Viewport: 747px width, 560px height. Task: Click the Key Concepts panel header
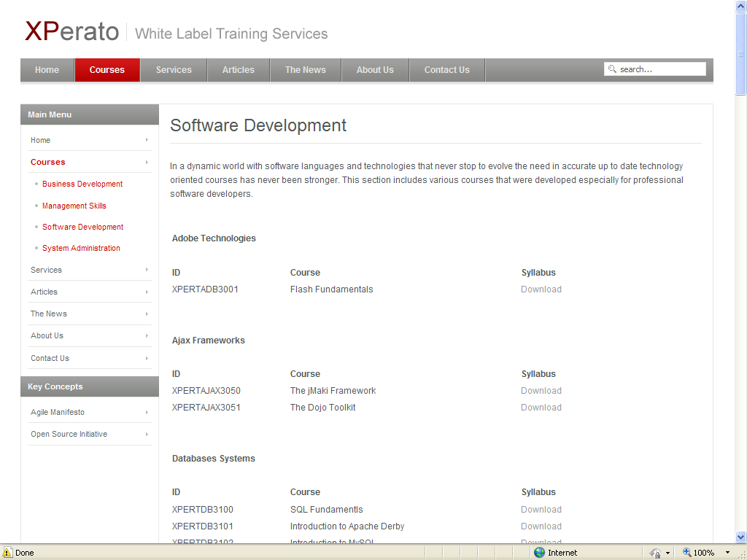(x=90, y=386)
